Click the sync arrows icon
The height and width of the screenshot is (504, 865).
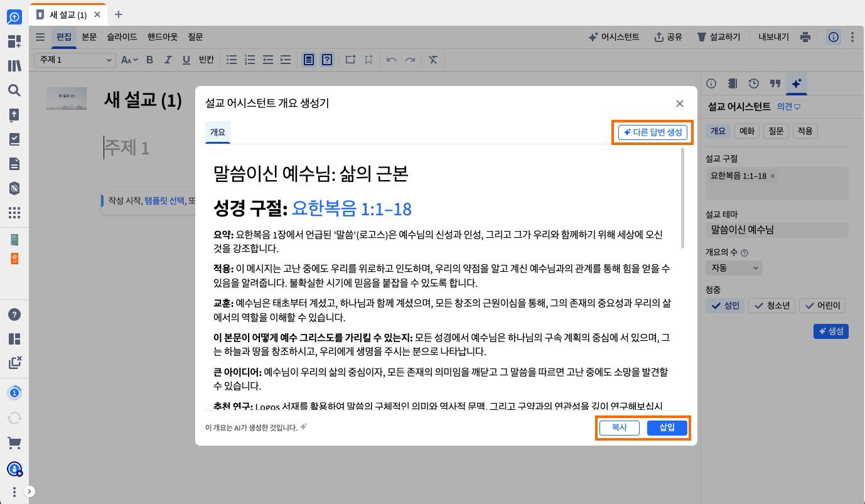[14, 418]
